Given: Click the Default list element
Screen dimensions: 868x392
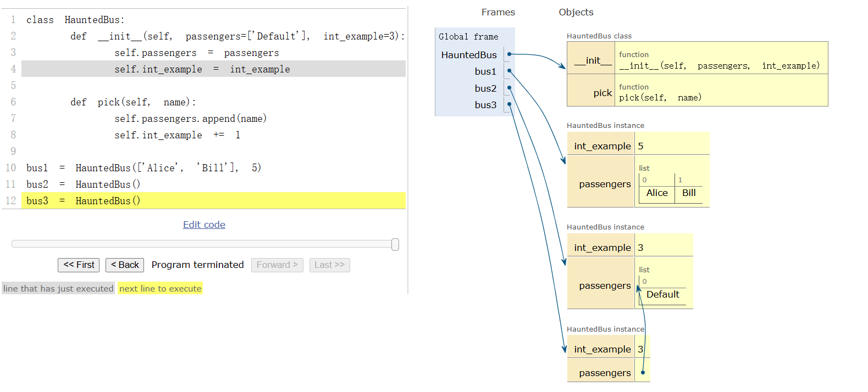Looking at the screenshot, I should point(662,294).
